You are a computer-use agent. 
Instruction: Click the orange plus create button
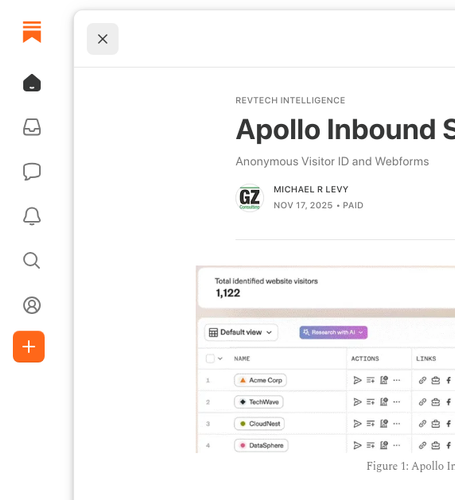pyautogui.click(x=29, y=347)
